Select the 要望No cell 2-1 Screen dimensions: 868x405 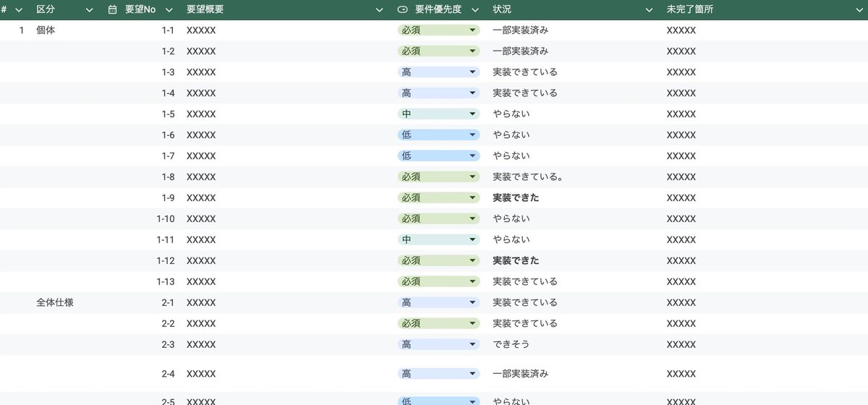pyautogui.click(x=168, y=303)
